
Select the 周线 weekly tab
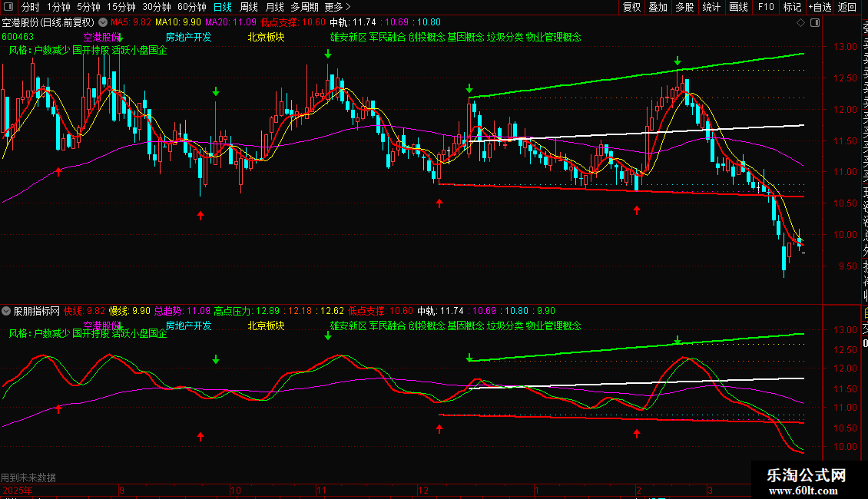coord(249,7)
